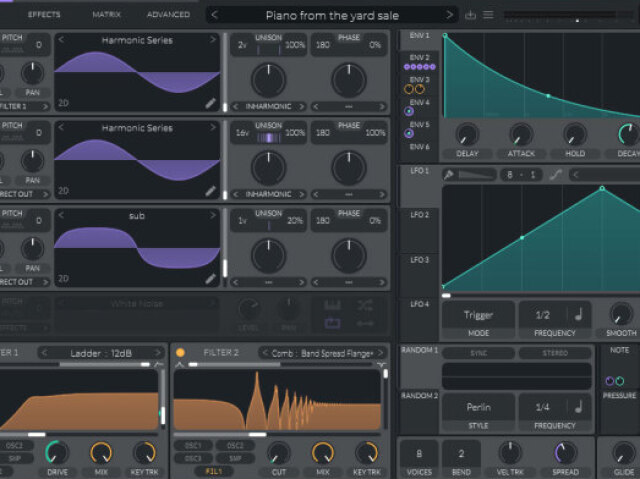Open the Ladder : 12dB filter type selector
The image size is (640, 479).
coord(101,353)
